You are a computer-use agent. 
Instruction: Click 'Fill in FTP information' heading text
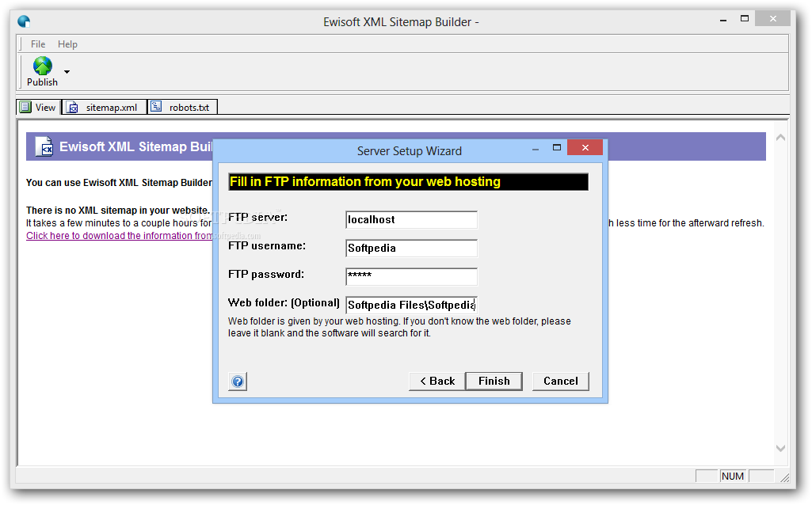click(365, 181)
